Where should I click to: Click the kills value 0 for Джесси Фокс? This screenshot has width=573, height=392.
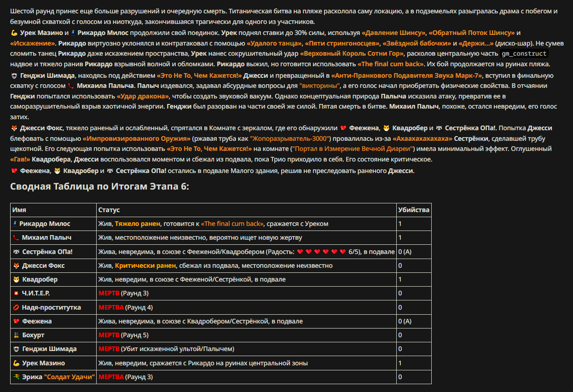[x=400, y=265]
